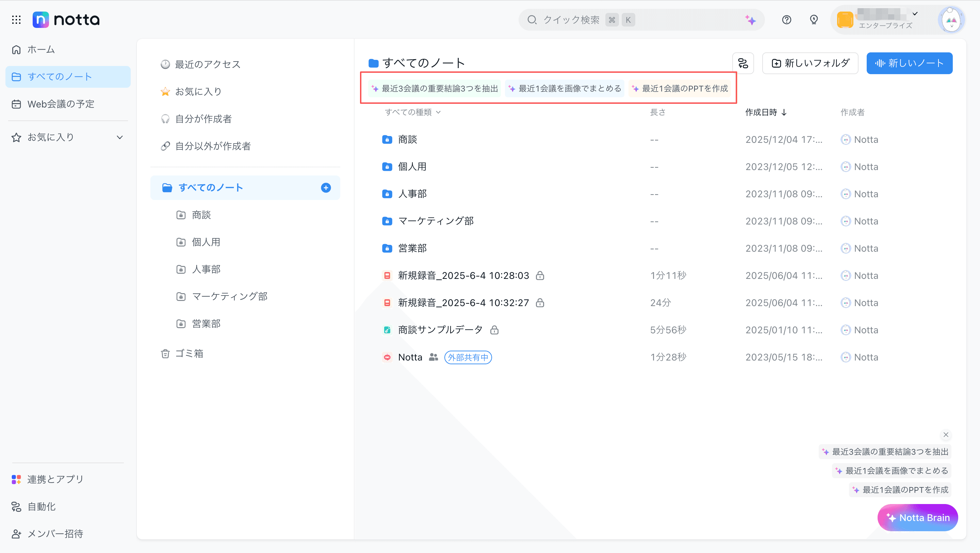Click the plus icon on すべてのノート folder
The image size is (980, 553).
coord(326,187)
